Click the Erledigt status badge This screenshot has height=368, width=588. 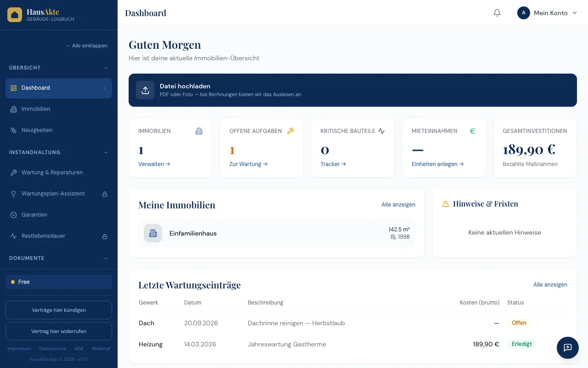522,344
